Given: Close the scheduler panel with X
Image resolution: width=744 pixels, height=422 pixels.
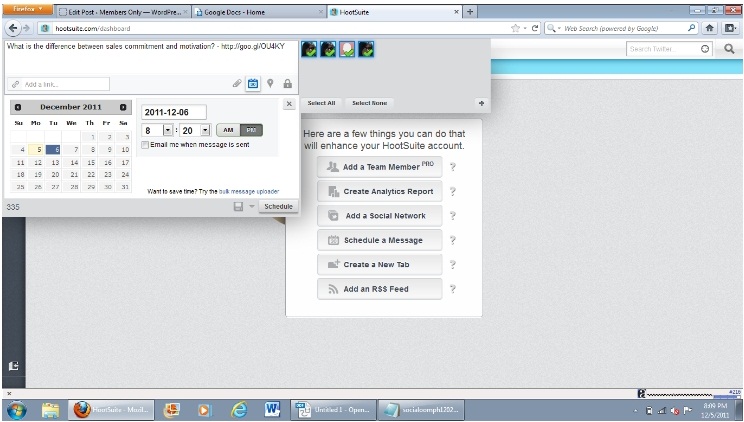Looking at the screenshot, I should (289, 103).
